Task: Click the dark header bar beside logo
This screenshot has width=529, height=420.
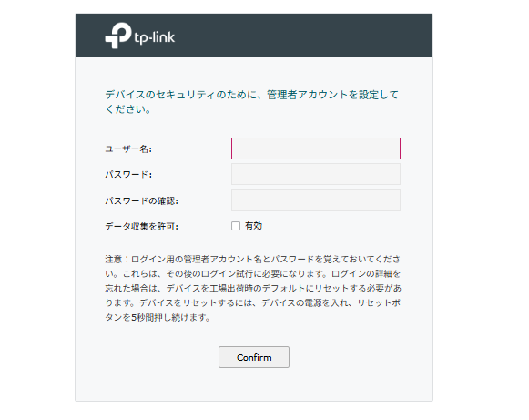Action: [x=303, y=36]
